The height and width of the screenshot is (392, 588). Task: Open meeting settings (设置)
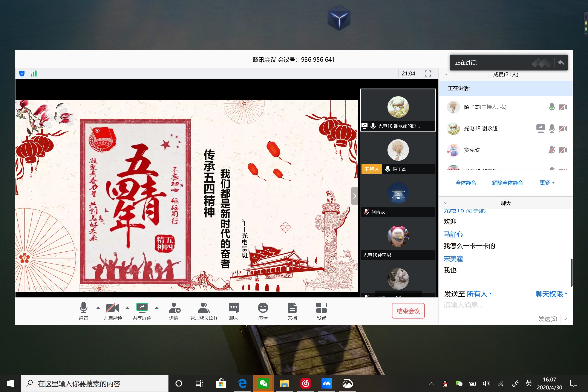tap(321, 308)
